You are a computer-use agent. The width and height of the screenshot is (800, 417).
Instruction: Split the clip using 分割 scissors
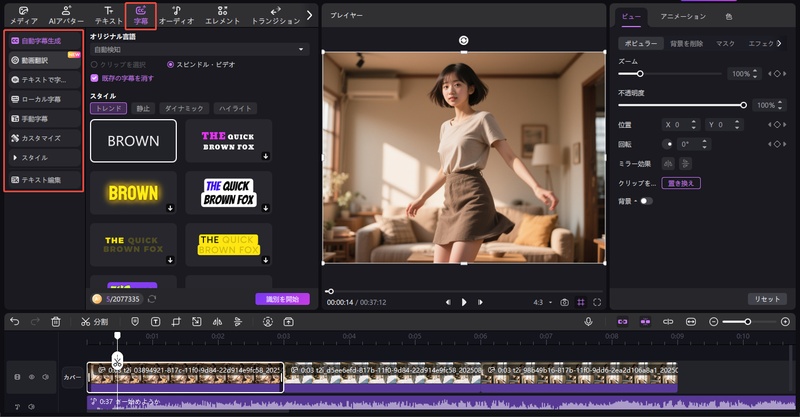tap(94, 322)
